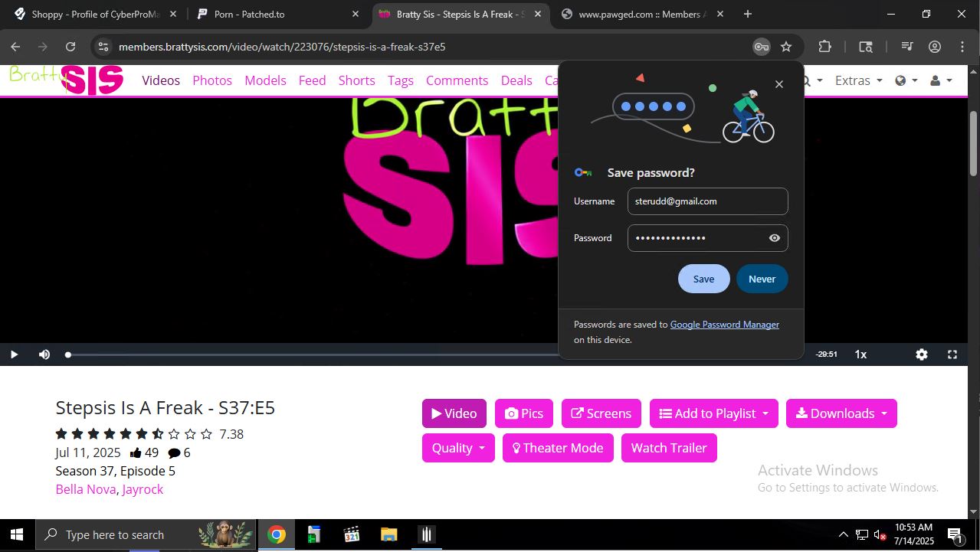Open the video player settings gear
The image size is (980, 552).
point(922,354)
